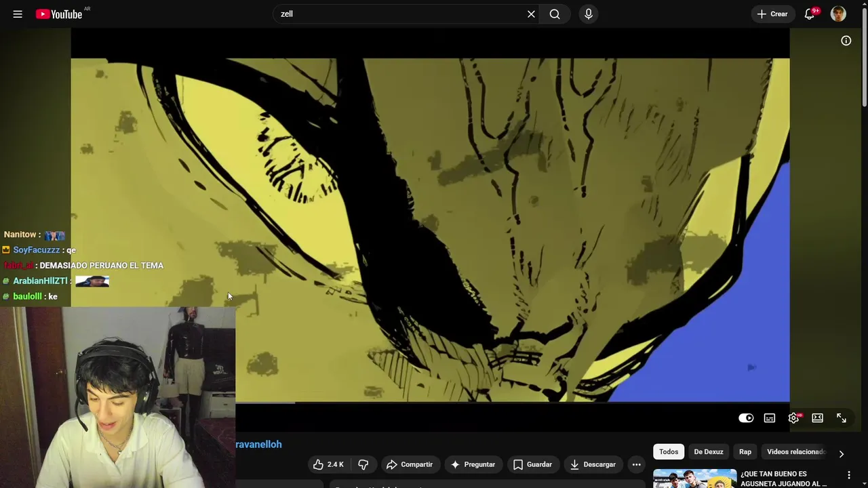Click the SoyFacuzzz chat username
868x488 pixels.
(37, 250)
